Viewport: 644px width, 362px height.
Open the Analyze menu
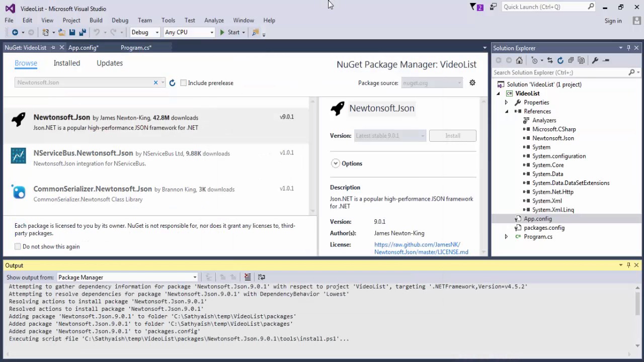click(x=214, y=20)
